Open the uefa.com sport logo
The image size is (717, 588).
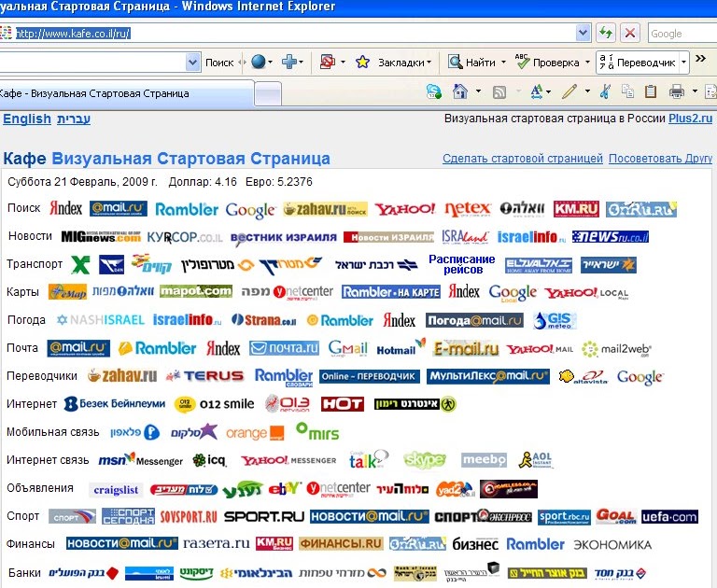click(x=669, y=517)
